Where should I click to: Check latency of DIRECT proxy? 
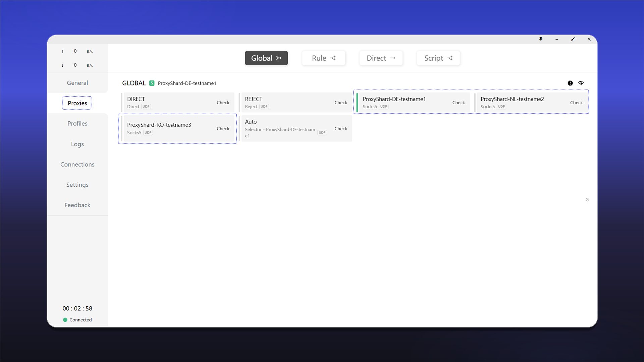click(223, 103)
